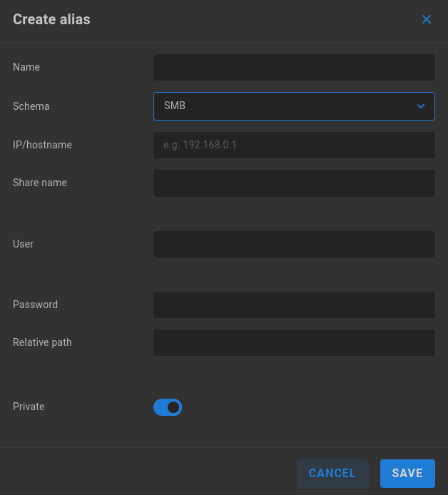Image resolution: width=448 pixels, height=495 pixels.
Task: Focus the Password input field
Action: (x=294, y=305)
